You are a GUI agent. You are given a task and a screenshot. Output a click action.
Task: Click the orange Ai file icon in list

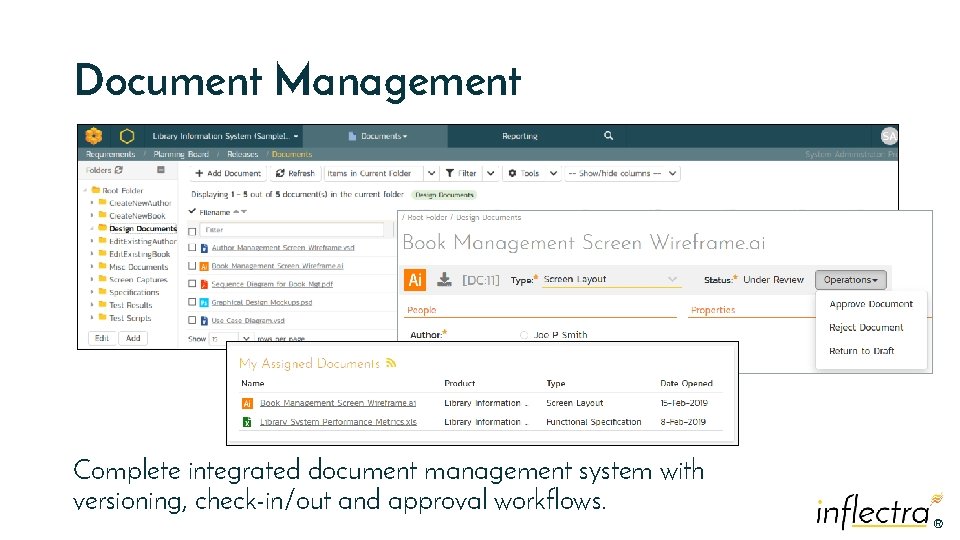204,266
